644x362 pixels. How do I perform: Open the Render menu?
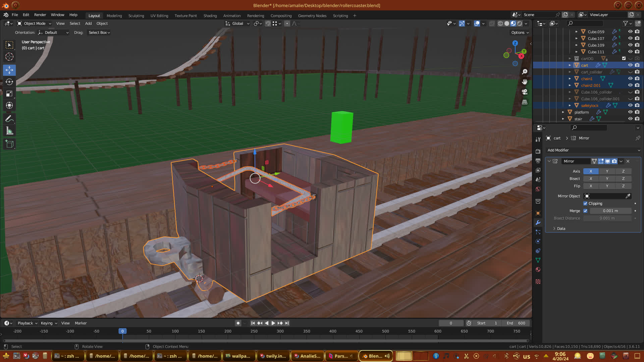coord(40,15)
